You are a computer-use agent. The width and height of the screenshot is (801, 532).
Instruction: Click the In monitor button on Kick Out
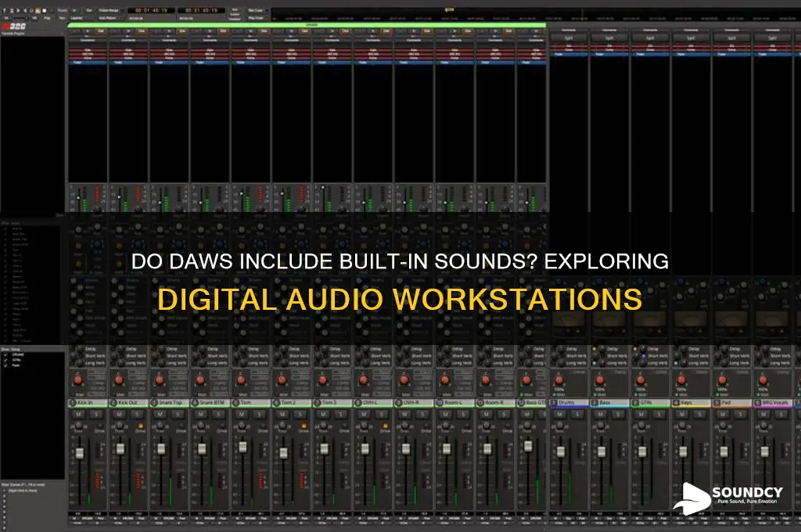pos(129,31)
